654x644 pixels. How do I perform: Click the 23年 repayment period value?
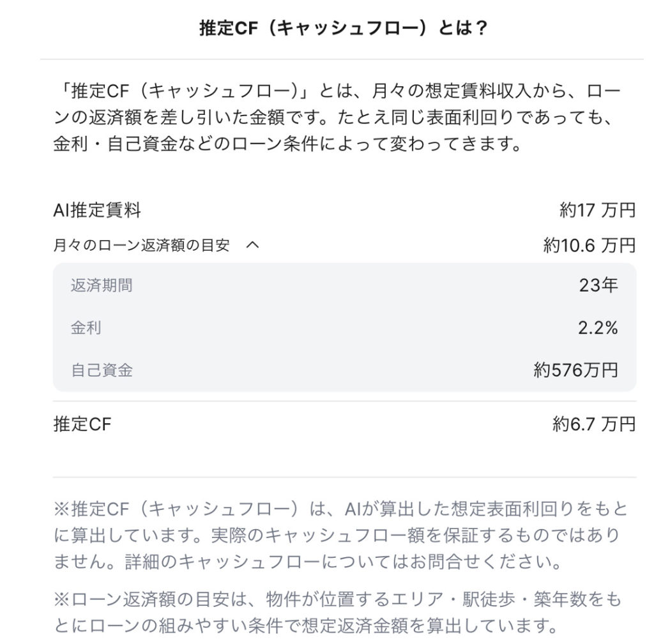[598, 285]
